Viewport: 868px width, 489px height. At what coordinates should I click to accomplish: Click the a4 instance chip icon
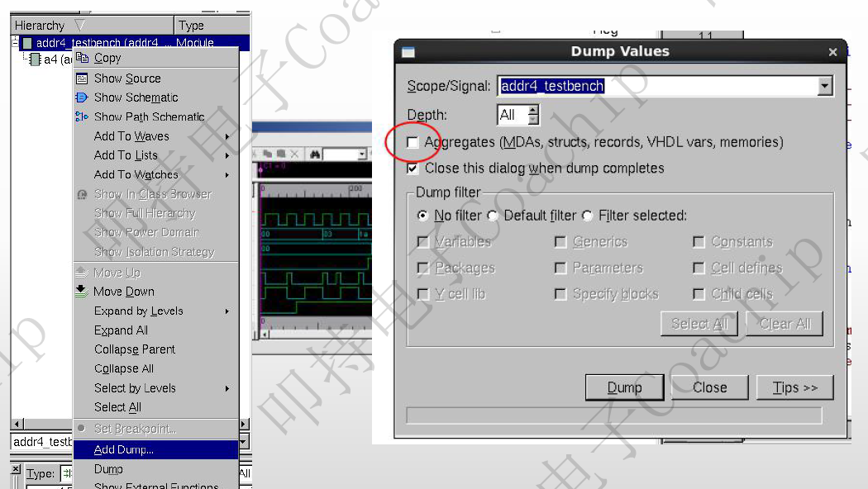pyautogui.click(x=35, y=59)
